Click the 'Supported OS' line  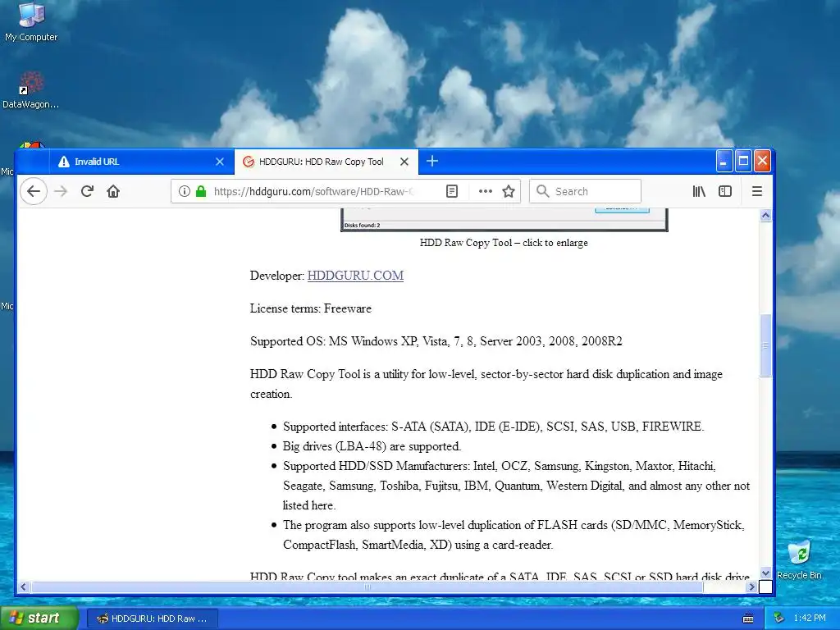(x=436, y=341)
